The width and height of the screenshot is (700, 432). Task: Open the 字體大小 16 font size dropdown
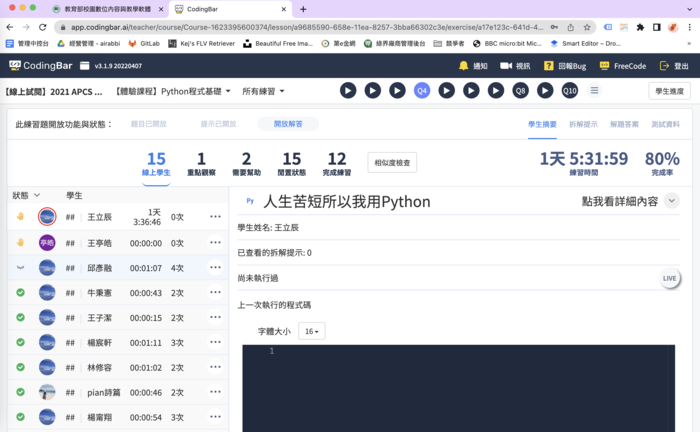point(312,331)
